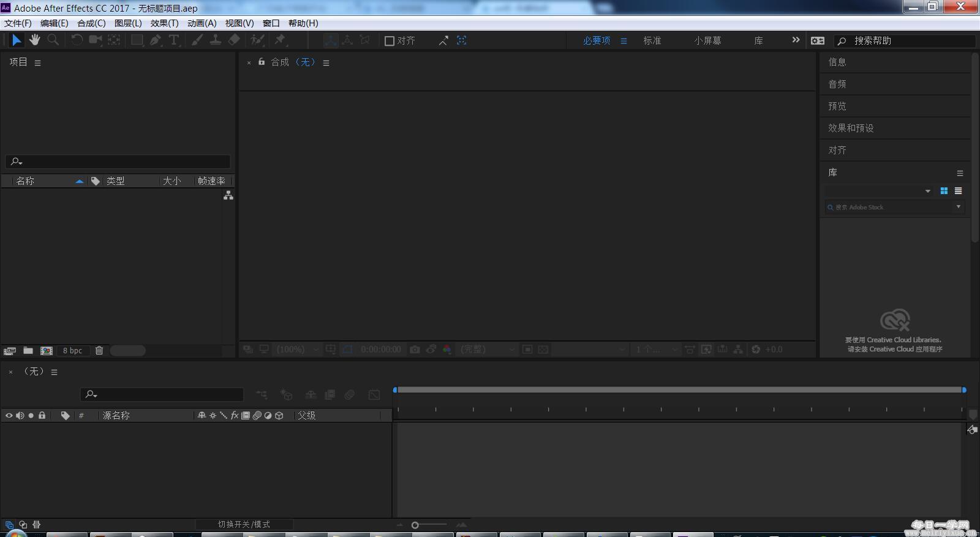Click the Project panel search field
The width and height of the screenshot is (980, 537).
[x=118, y=162]
